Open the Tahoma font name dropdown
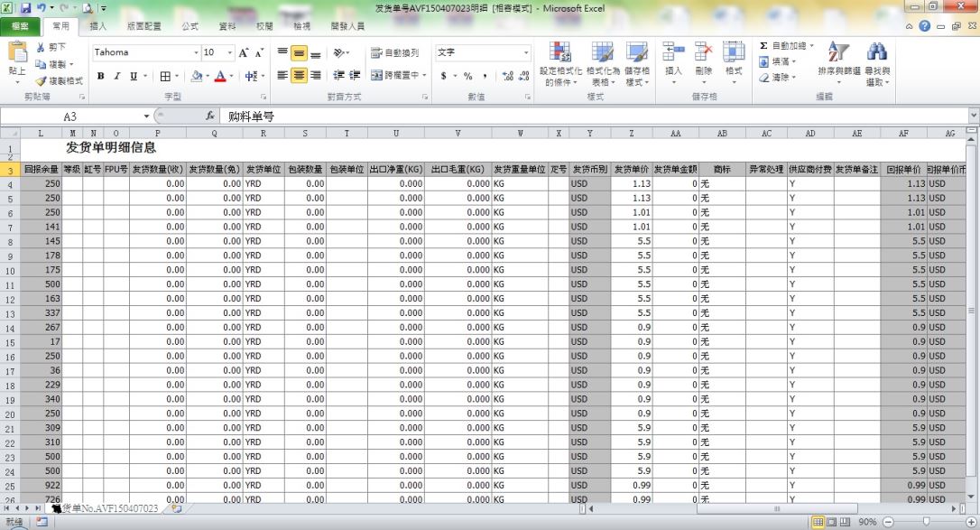This screenshot has height=530, width=980. coord(196,52)
